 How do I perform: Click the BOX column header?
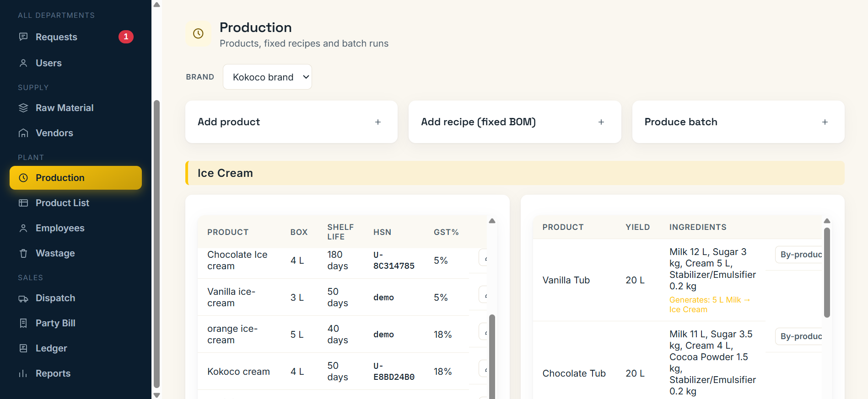(x=299, y=232)
